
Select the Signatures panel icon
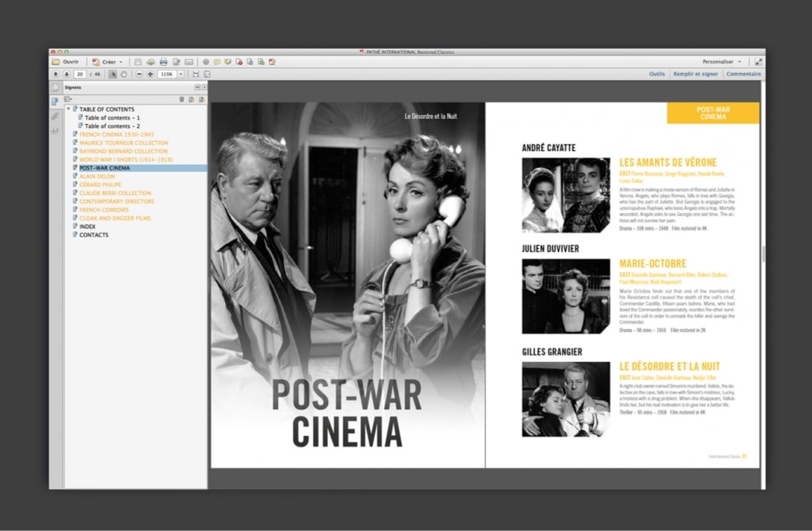(x=54, y=130)
